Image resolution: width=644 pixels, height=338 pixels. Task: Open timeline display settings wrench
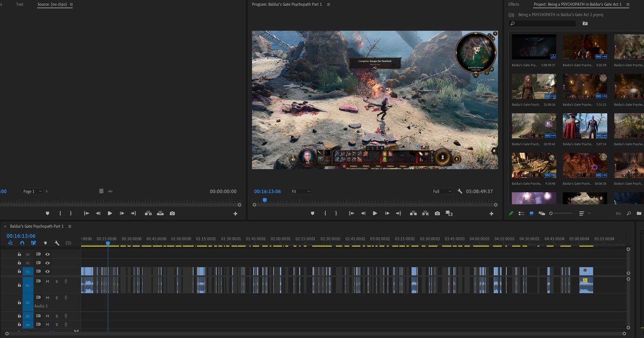57,243
